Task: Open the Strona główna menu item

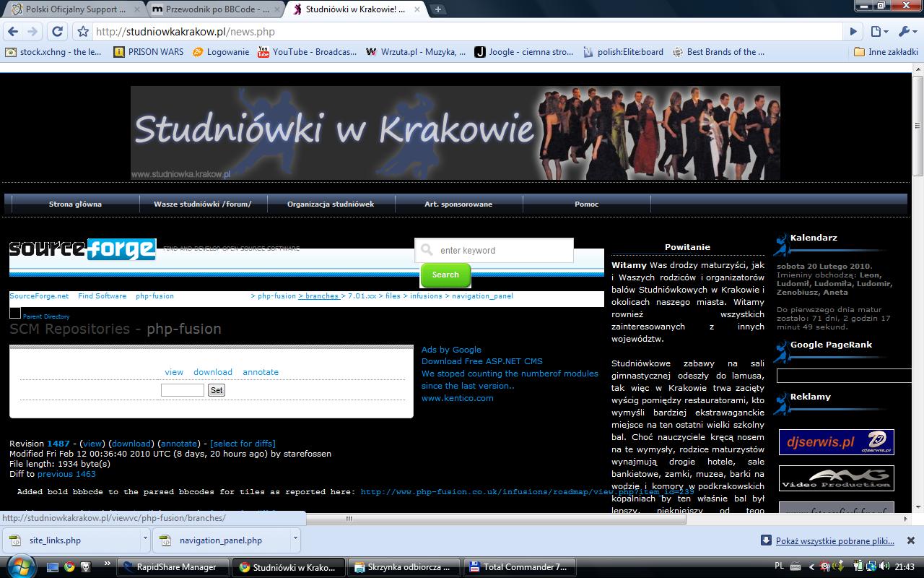Action: [x=75, y=204]
